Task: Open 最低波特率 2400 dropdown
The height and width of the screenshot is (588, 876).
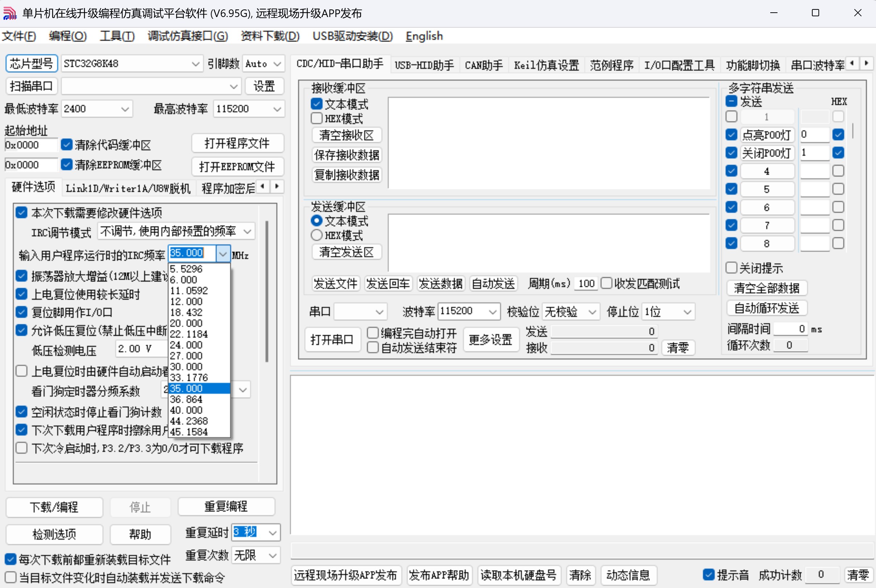Action: click(x=125, y=109)
